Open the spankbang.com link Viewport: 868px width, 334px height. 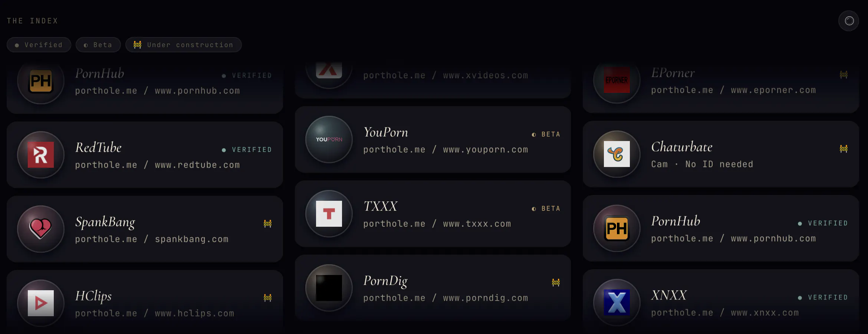[192, 239]
